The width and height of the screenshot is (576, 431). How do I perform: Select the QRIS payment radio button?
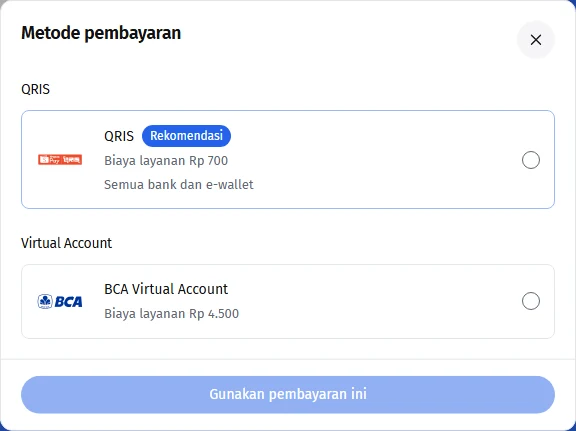click(530, 160)
